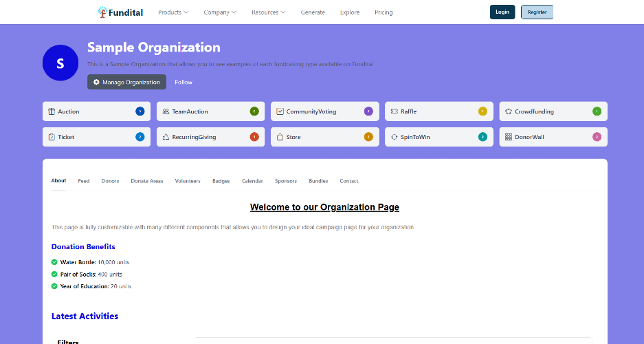
Task: Click the CommunityVoting checkmark box icon
Action: pos(280,111)
